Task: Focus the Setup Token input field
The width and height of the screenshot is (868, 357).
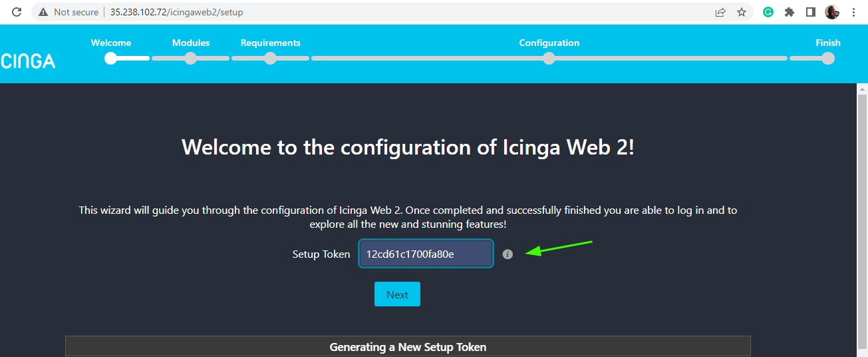Action: (426, 254)
